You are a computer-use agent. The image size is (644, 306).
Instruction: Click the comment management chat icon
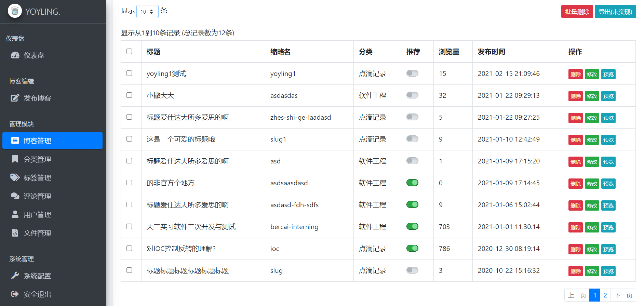point(15,196)
